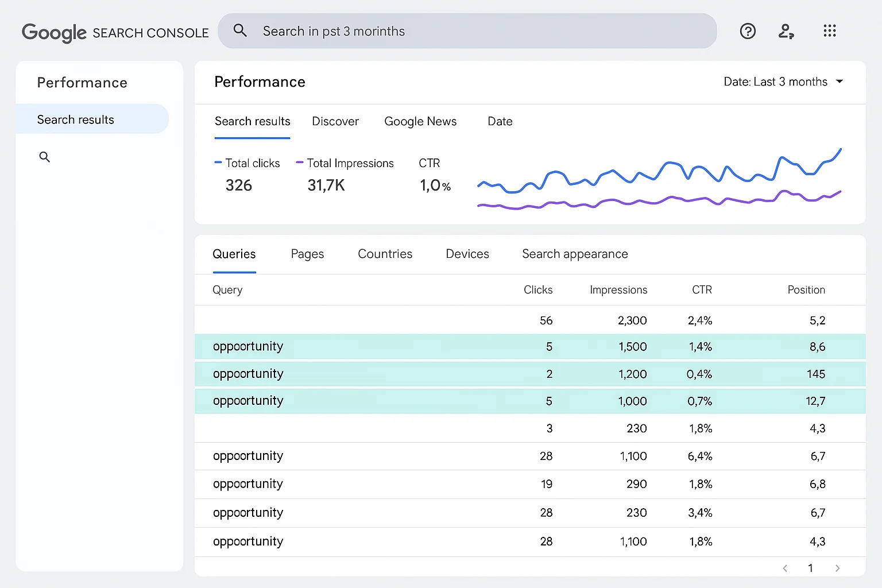Viewport: 882px width, 588px height.
Task: Toggle the Total clicks metric
Action: (248, 174)
